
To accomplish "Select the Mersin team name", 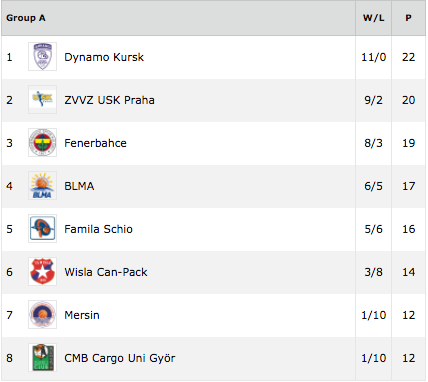I will [82, 315].
